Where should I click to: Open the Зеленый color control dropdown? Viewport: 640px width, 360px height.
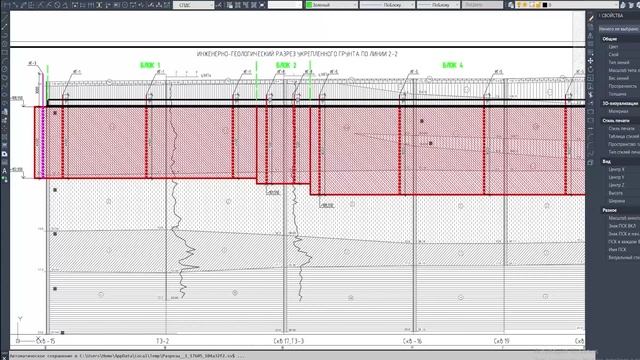[x=331, y=5]
